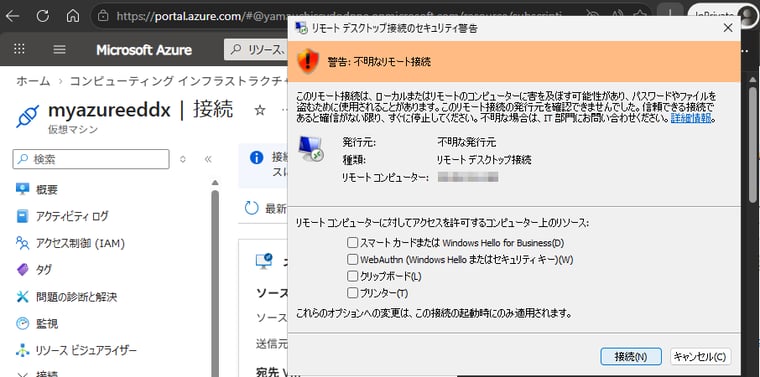Open the Azure portal hamburger menu
Viewport: 760px width, 377px height.
(59, 49)
